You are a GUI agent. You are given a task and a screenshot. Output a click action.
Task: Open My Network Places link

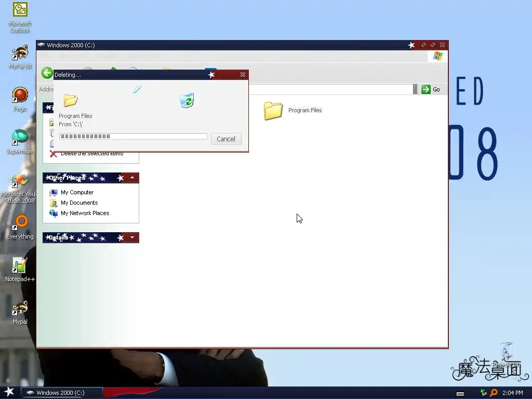coord(85,213)
